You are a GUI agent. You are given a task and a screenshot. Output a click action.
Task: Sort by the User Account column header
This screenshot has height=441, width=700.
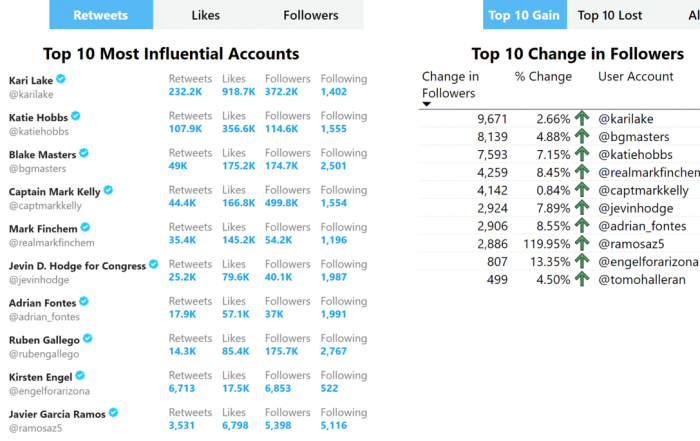[x=635, y=77]
